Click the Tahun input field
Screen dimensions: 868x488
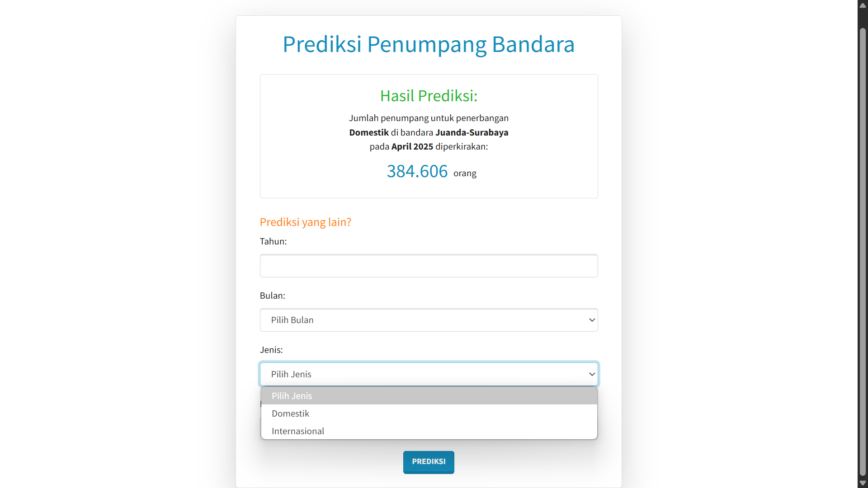tap(428, 266)
